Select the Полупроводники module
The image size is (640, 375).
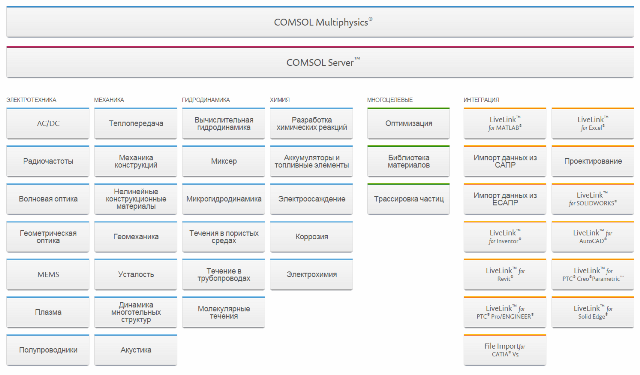(x=48, y=350)
